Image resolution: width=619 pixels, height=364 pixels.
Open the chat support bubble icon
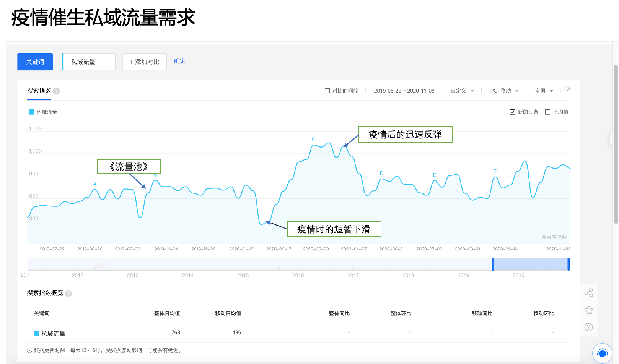pos(603,353)
